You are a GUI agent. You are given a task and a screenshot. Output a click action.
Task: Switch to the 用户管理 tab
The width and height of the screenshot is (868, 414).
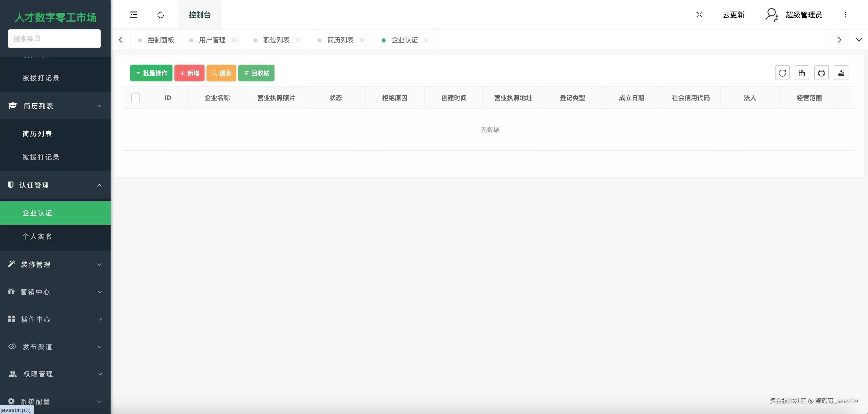pyautogui.click(x=212, y=40)
